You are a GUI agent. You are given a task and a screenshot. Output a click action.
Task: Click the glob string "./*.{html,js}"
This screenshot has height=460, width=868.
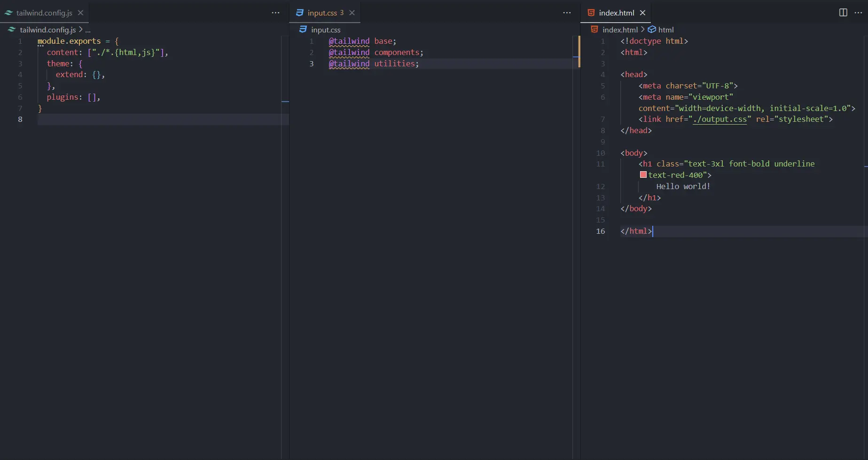pos(126,52)
